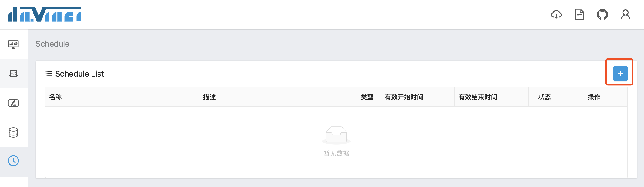Image resolution: width=644 pixels, height=187 pixels.
Task: Click the 描述 column header
Action: [209, 97]
